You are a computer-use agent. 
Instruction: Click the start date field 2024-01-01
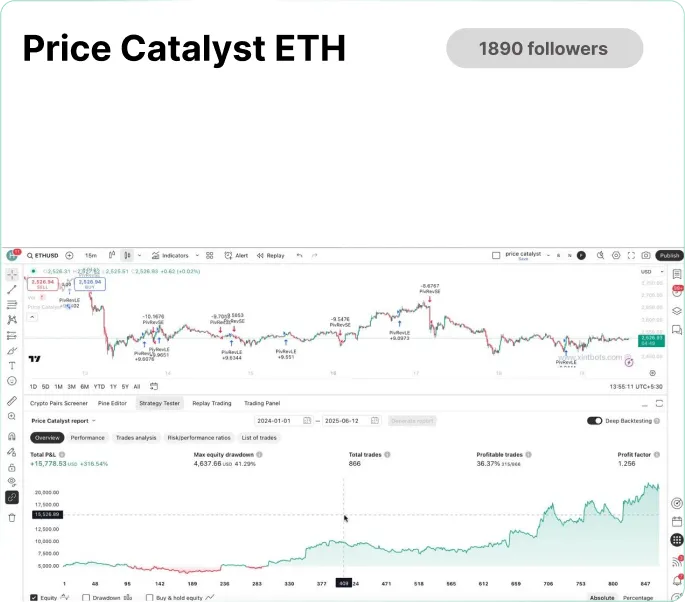284,421
